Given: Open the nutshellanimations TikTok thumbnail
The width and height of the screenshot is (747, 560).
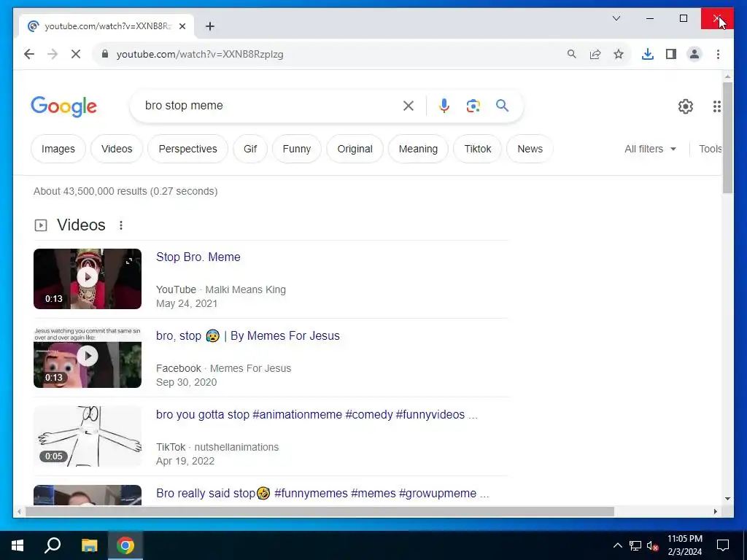Looking at the screenshot, I should [88, 436].
